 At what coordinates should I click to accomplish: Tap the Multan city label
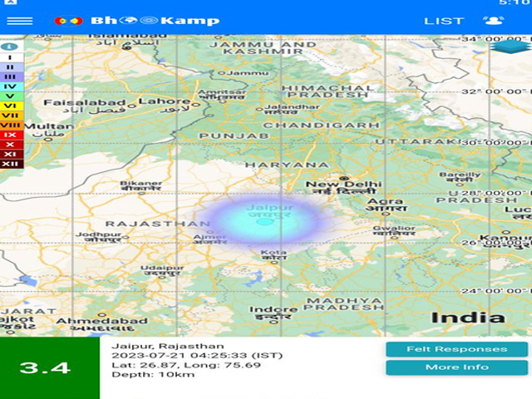(x=49, y=130)
